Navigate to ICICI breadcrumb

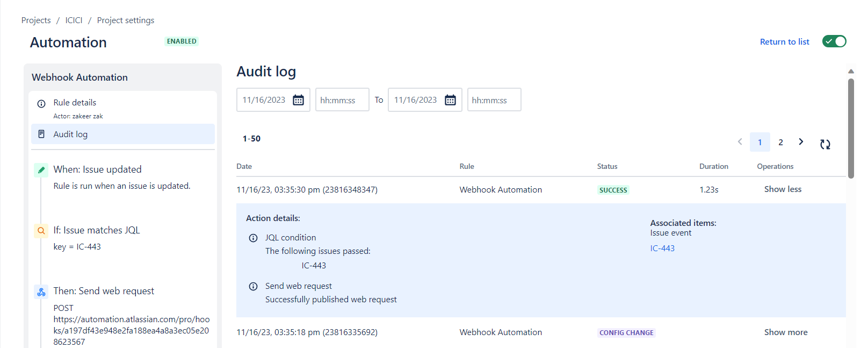coord(74,20)
